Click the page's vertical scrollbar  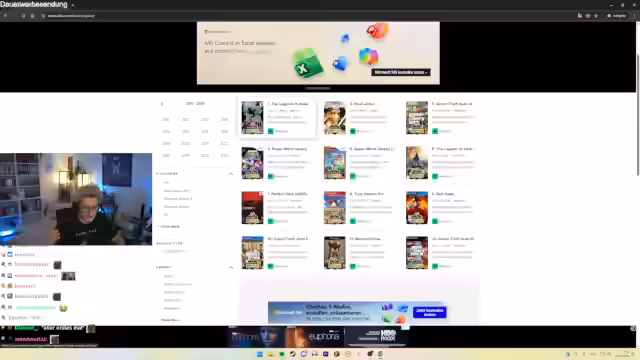point(637,114)
